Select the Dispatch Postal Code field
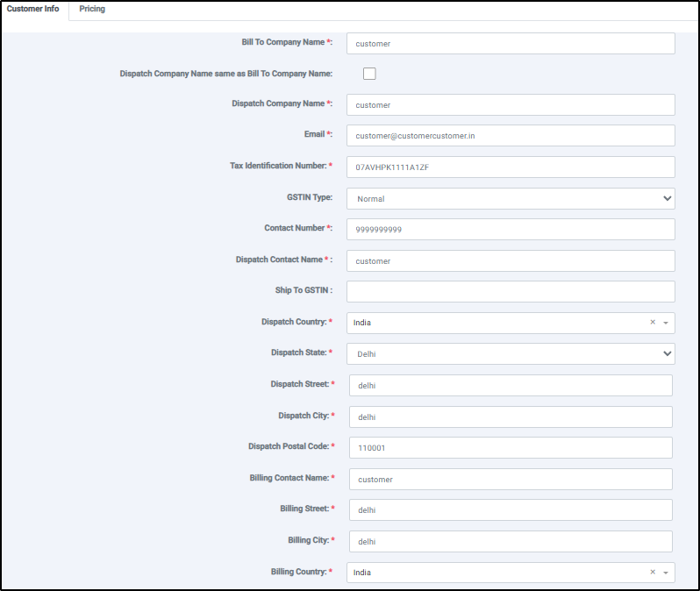 pyautogui.click(x=511, y=448)
